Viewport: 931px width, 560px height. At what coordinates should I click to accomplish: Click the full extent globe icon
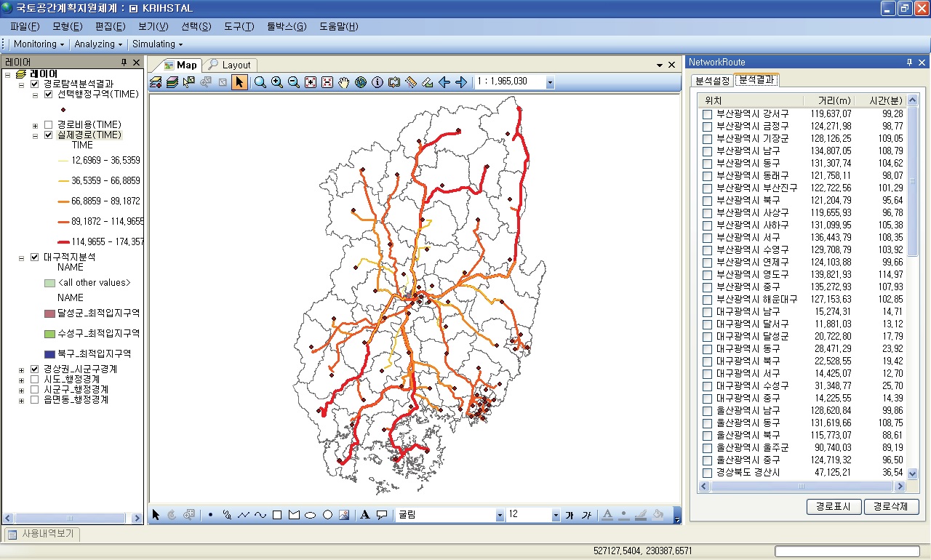pyautogui.click(x=361, y=82)
